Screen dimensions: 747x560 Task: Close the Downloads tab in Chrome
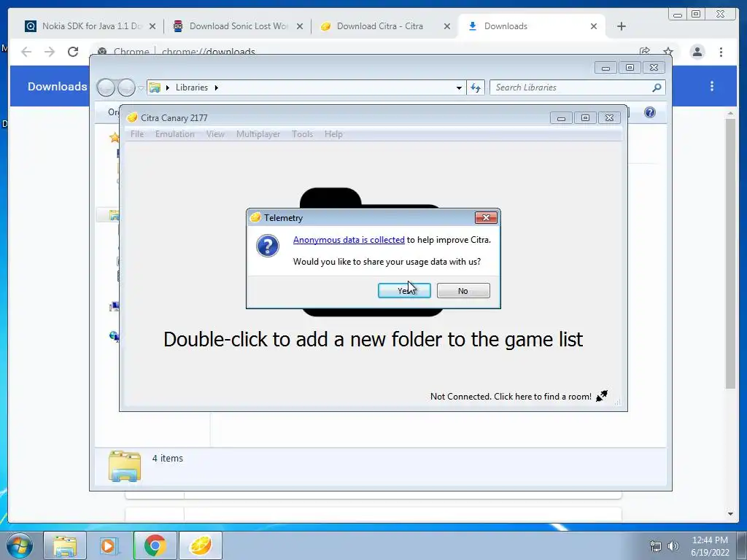594,26
